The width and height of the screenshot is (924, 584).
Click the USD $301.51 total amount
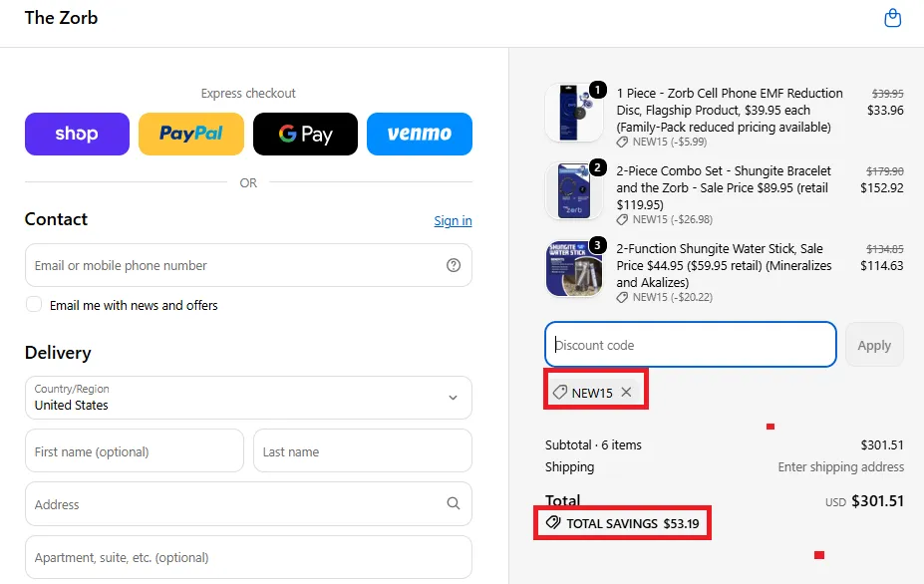(864, 501)
